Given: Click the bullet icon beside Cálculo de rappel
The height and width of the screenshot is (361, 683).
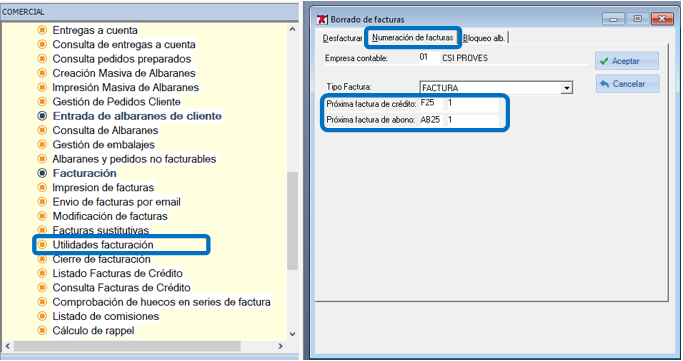Looking at the screenshot, I should (x=42, y=331).
